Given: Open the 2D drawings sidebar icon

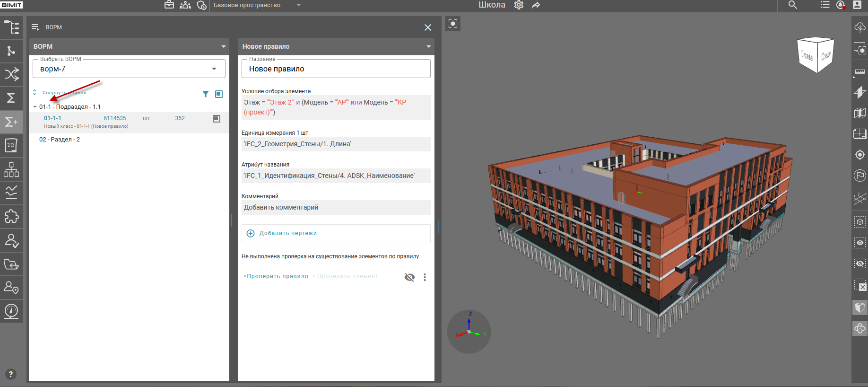Looking at the screenshot, I should (x=11, y=146).
